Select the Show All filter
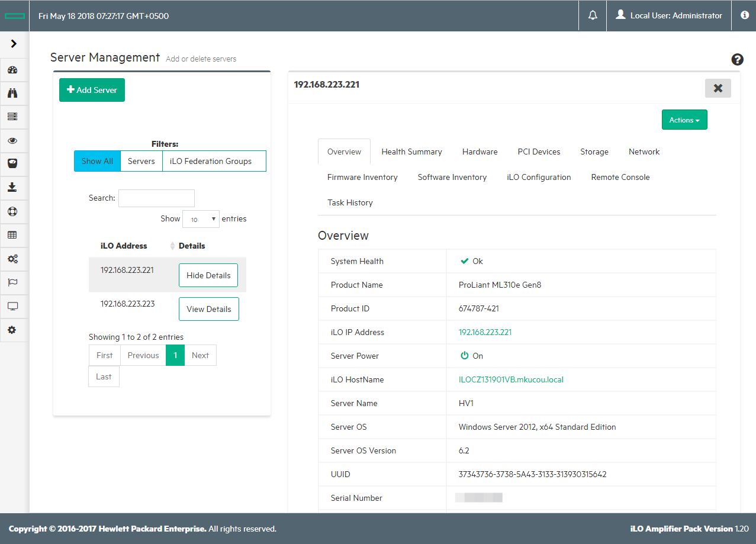756x544 pixels. pyautogui.click(x=97, y=161)
